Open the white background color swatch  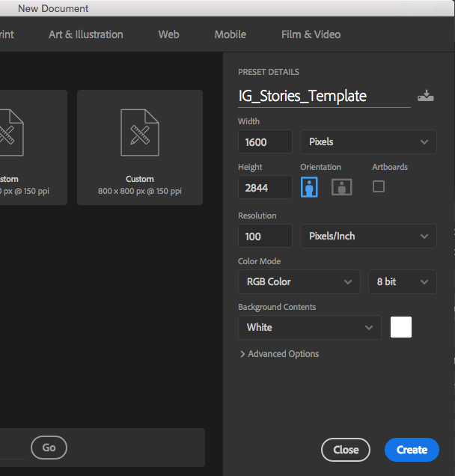pos(400,327)
